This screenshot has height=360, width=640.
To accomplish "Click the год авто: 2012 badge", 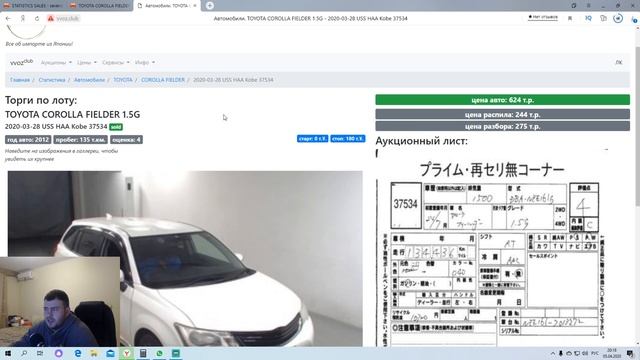I will coord(28,140).
